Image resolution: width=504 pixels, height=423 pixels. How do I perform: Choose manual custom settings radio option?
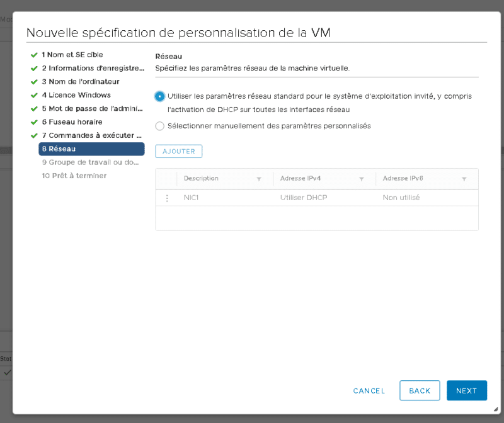tap(160, 126)
